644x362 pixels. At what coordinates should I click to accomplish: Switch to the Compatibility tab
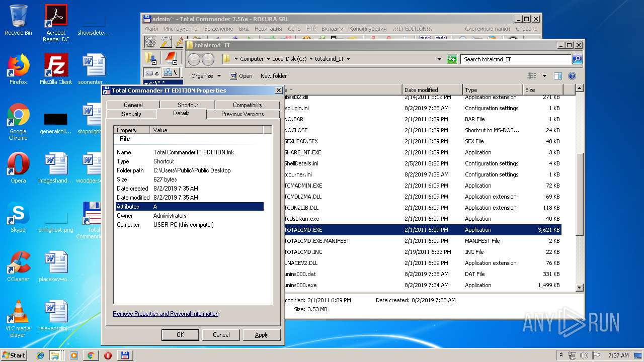[x=248, y=105]
